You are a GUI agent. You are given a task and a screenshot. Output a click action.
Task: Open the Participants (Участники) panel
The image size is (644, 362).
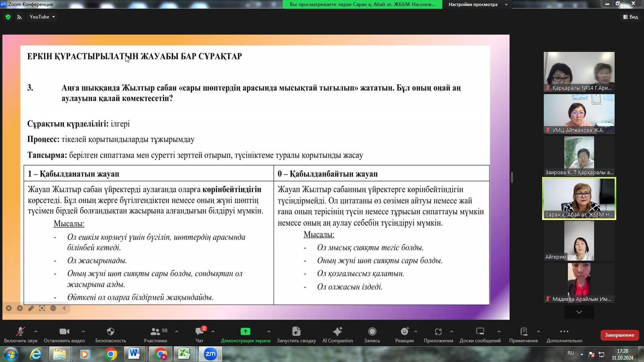click(x=155, y=332)
